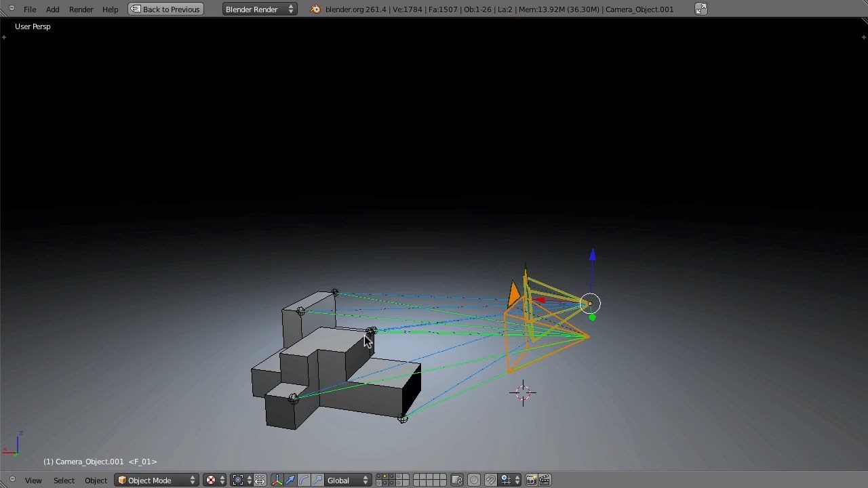Viewport: 868px width, 488px height.
Task: Click the OpenGL render animation clapperboard icon
Action: 544,480
